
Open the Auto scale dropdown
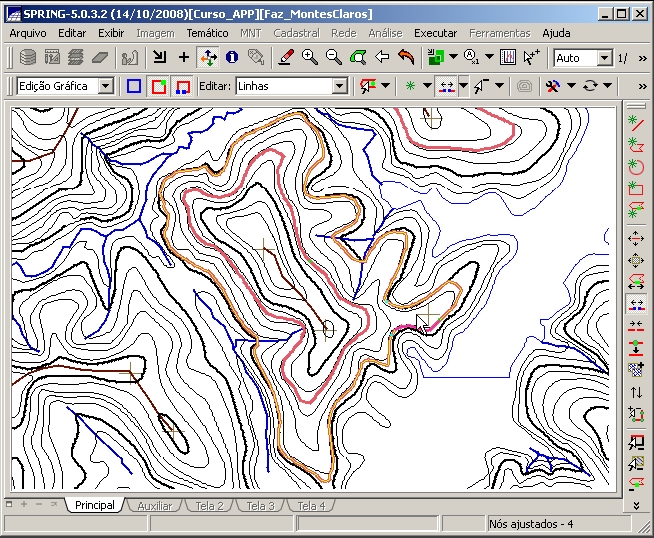(604, 59)
